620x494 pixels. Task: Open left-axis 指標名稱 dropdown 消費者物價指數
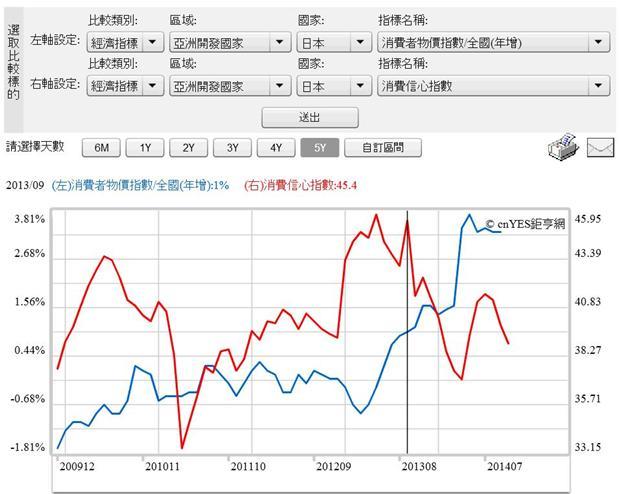point(493,42)
